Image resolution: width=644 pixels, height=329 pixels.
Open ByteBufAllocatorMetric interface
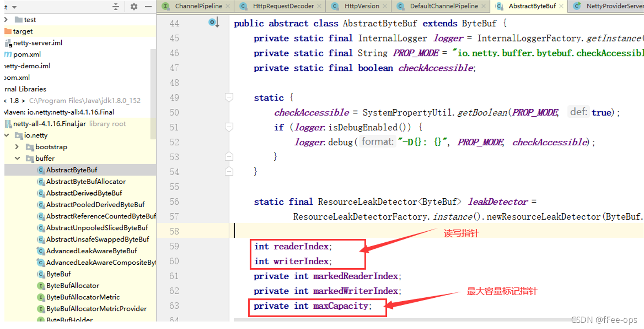coord(83,297)
